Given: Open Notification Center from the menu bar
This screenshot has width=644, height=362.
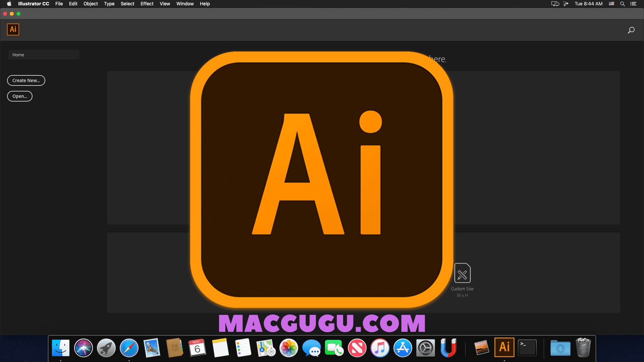Looking at the screenshot, I should pyautogui.click(x=634, y=4).
